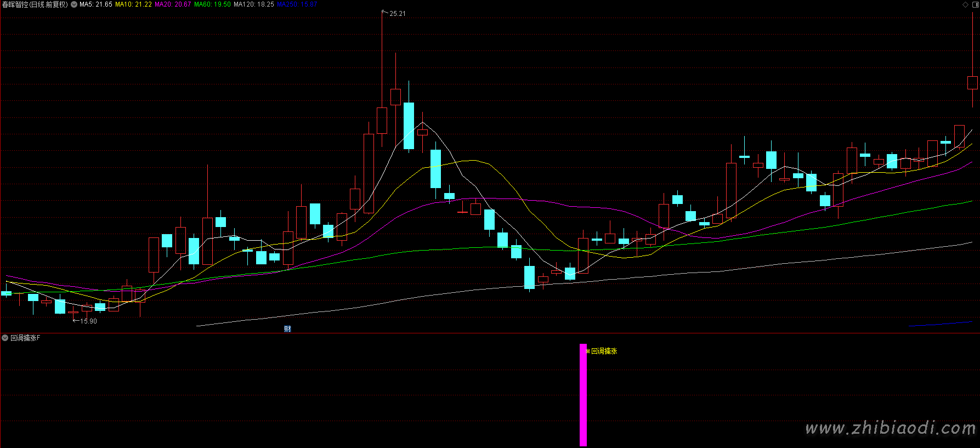
Task: Select the MA120: 18.25 label
Action: point(253,4)
